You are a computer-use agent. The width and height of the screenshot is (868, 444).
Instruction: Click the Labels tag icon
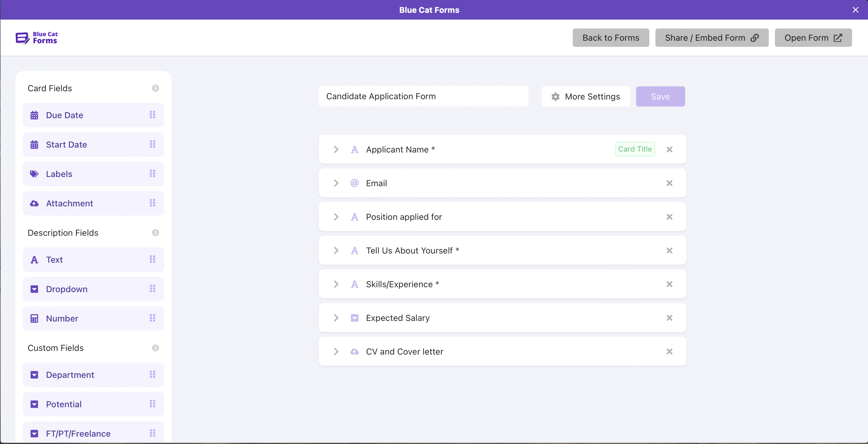click(x=34, y=174)
